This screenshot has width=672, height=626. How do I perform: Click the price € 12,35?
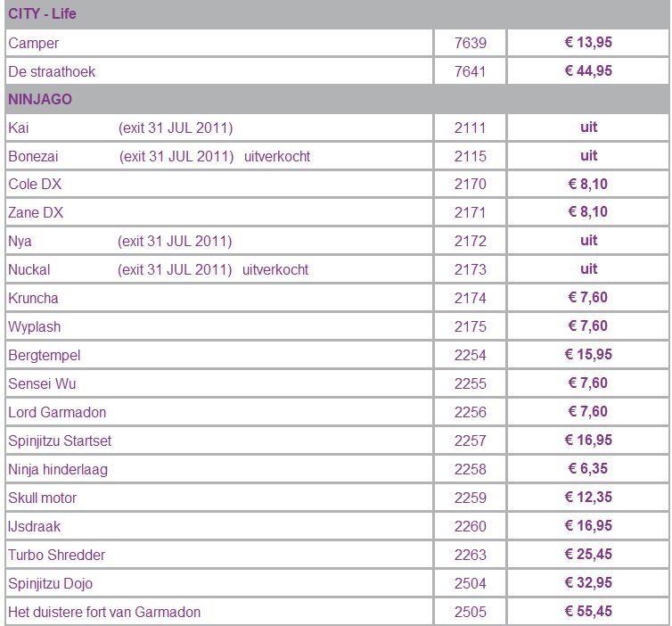point(588,497)
